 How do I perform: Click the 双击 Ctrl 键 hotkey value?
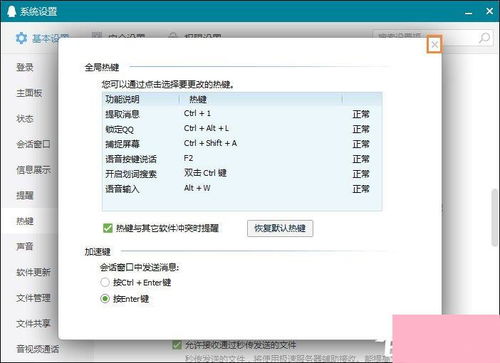tap(205, 173)
